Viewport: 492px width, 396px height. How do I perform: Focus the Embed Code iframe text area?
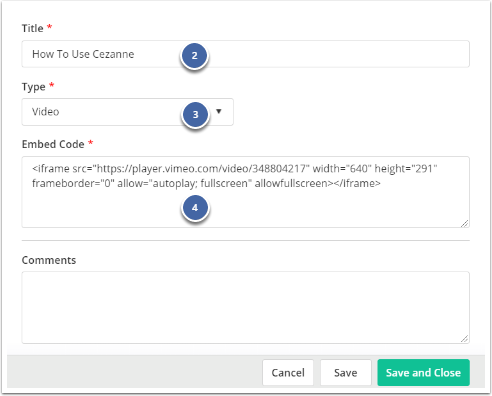coord(246,192)
